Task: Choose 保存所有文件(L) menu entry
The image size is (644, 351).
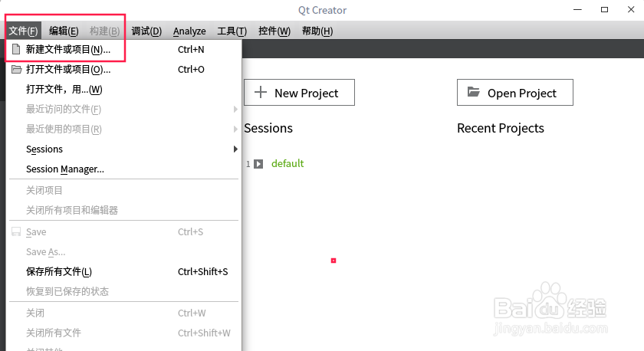Action: click(59, 271)
